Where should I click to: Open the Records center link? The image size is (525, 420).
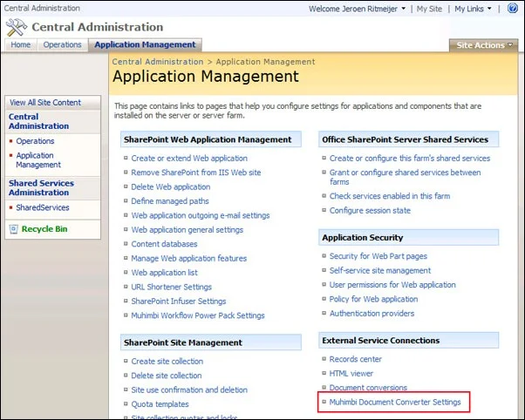click(355, 359)
